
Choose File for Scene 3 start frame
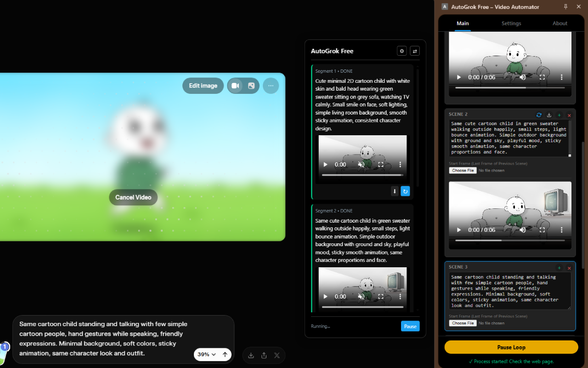463,323
